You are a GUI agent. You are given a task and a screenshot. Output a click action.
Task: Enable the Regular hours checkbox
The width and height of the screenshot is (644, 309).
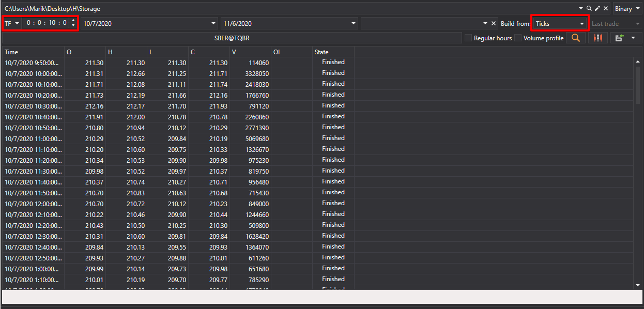[468, 38]
